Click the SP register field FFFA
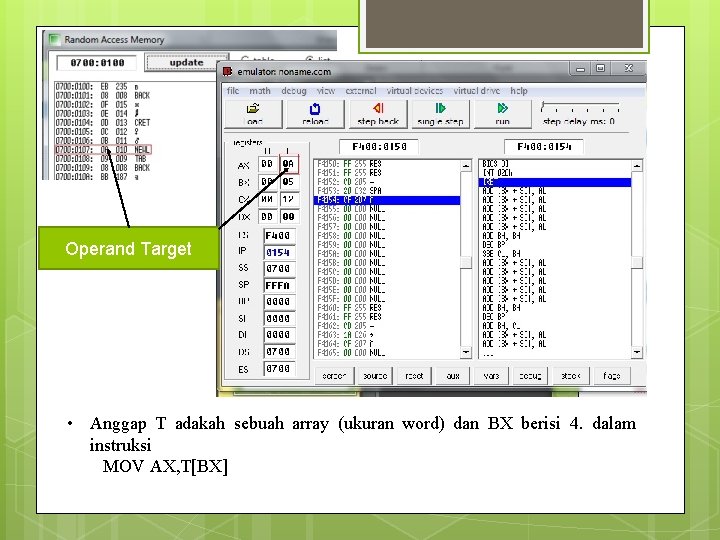The image size is (720, 540). point(279,285)
